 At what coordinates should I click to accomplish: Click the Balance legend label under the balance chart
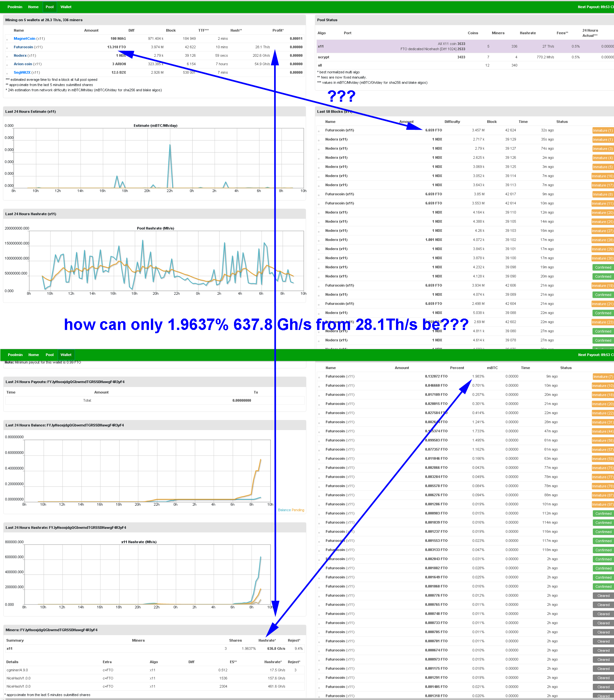click(284, 510)
